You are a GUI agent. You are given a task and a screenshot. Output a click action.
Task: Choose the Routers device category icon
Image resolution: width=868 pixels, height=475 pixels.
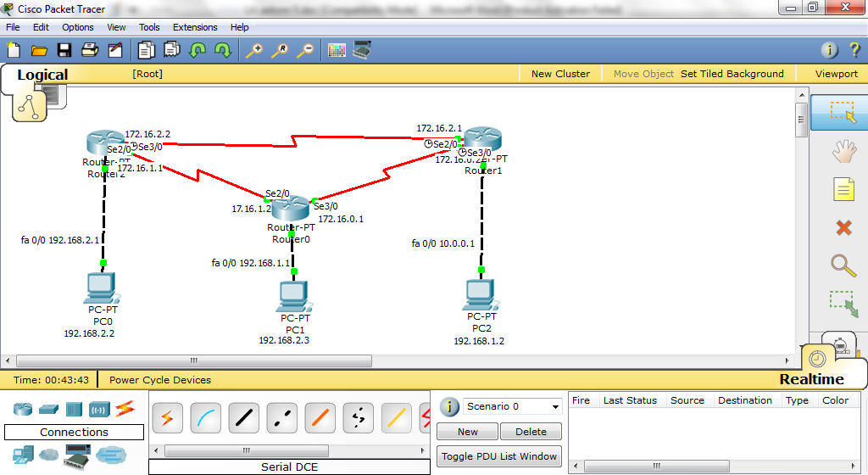(x=23, y=409)
